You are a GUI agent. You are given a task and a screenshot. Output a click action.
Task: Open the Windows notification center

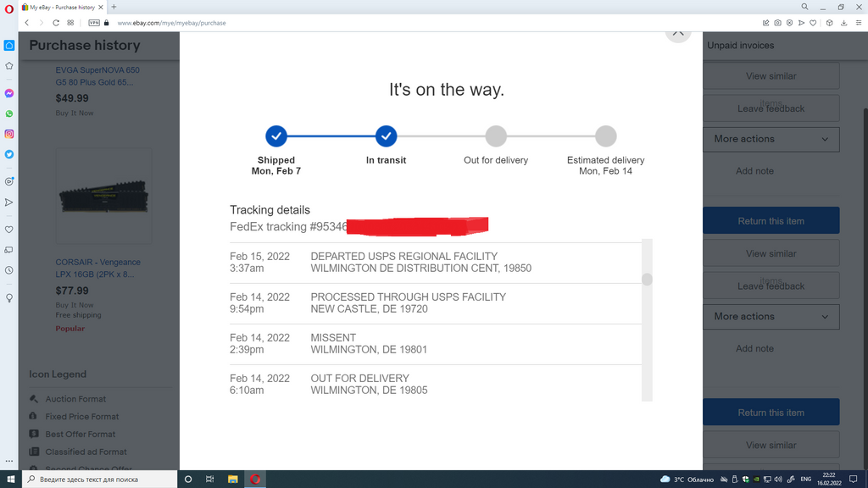[x=854, y=480]
